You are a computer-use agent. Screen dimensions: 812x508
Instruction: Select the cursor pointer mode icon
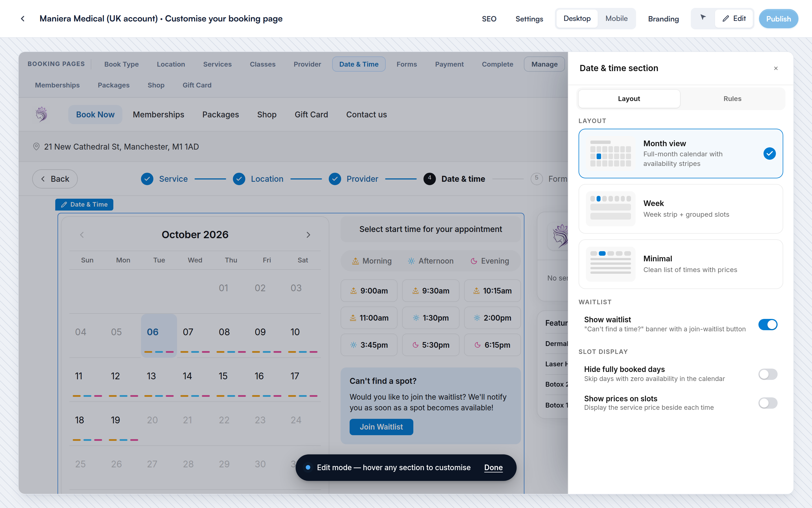pyautogui.click(x=703, y=18)
